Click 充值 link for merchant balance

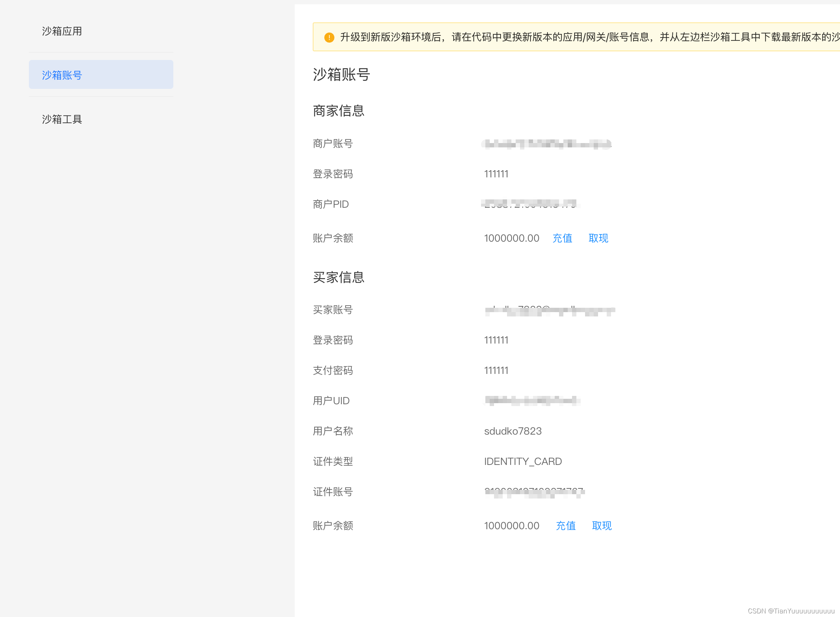tap(562, 238)
